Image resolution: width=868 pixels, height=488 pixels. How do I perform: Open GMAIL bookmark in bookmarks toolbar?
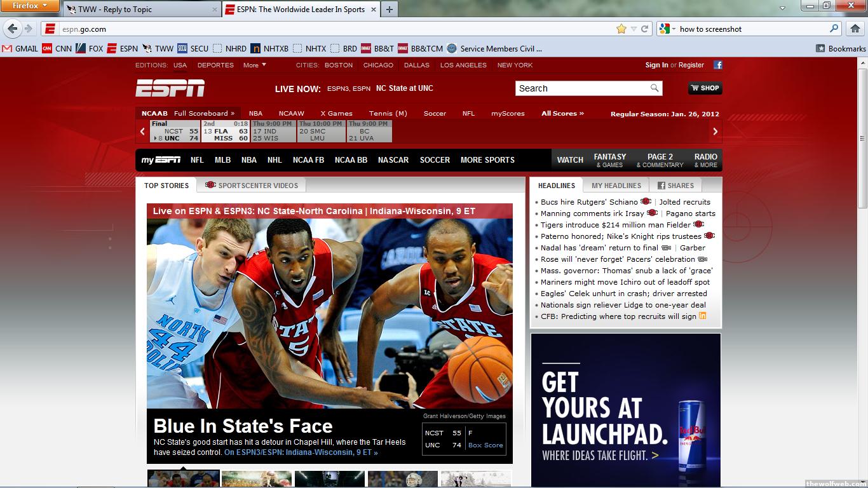pyautogui.click(x=20, y=48)
